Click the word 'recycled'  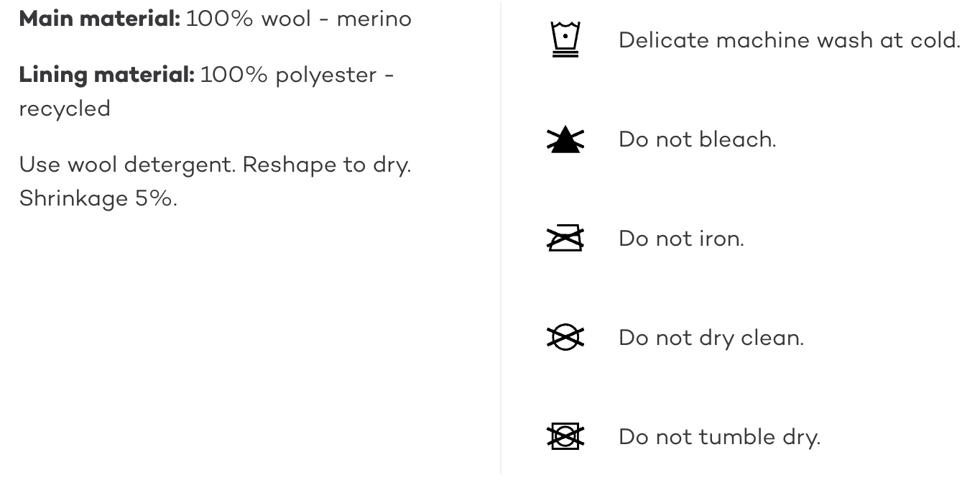[65, 109]
